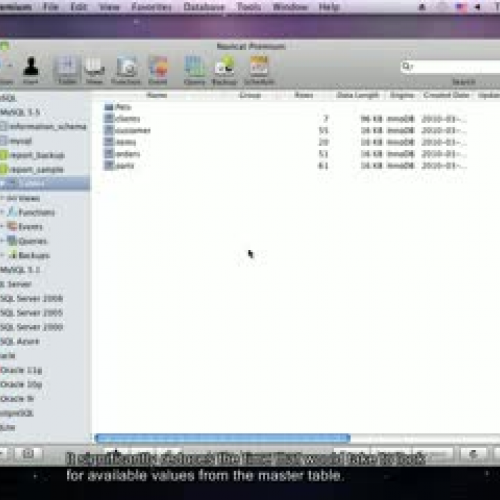Click the report_backup database icon
Screen dimensions: 500x500
4,155
